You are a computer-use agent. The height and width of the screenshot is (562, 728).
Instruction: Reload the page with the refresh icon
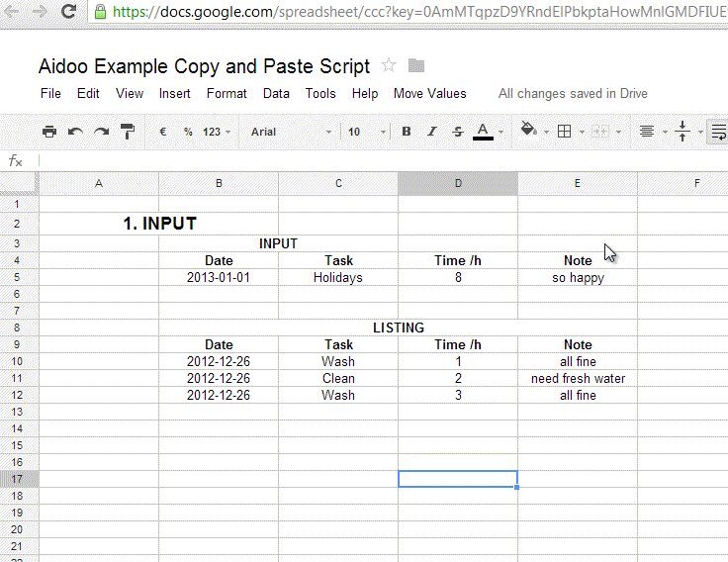click(69, 11)
